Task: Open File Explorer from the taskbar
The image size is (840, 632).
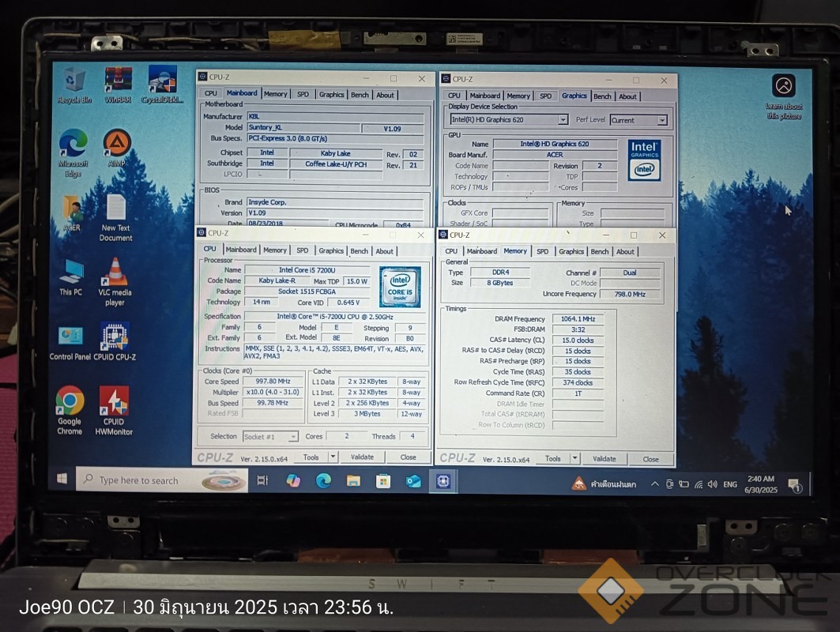Action: tap(353, 480)
